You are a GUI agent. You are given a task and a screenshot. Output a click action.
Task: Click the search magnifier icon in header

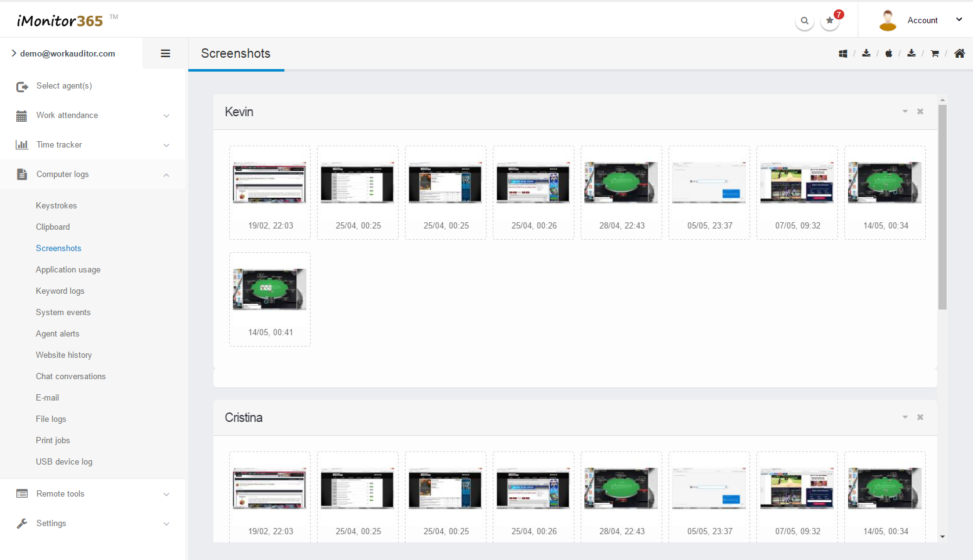804,21
